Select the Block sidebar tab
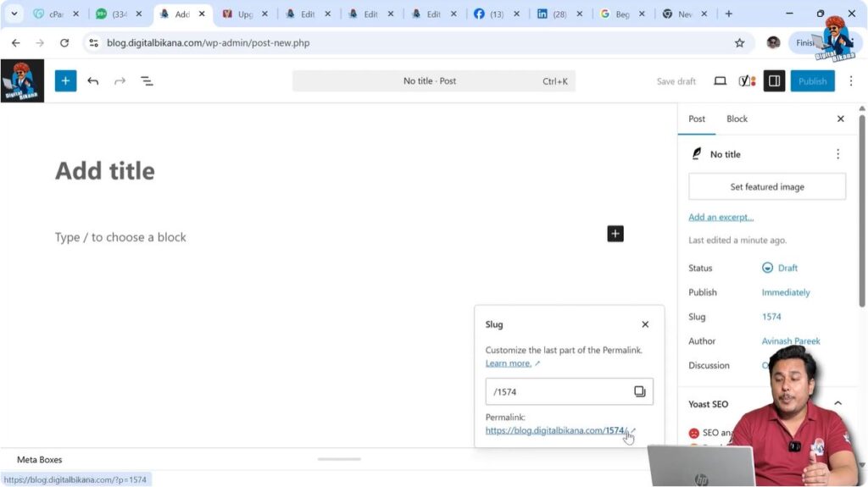The height and width of the screenshot is (487, 868). pos(737,119)
